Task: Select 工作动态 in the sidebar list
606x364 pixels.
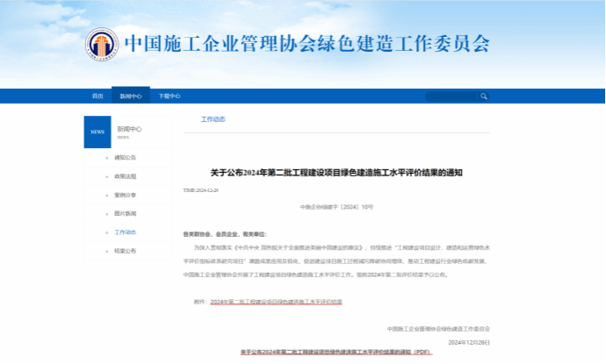Action: coord(126,232)
